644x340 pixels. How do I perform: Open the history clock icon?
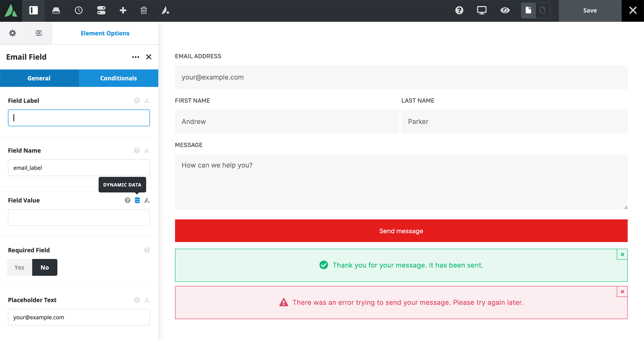[78, 11]
